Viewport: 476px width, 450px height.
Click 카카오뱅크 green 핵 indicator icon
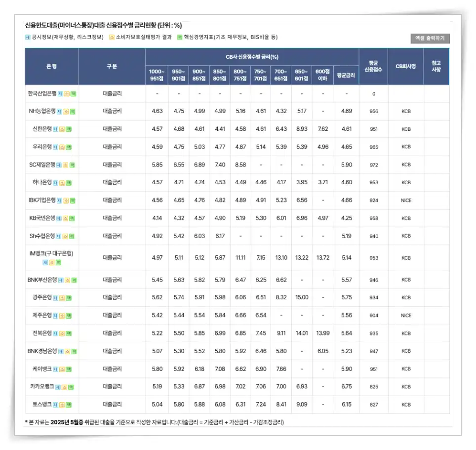pos(71,387)
